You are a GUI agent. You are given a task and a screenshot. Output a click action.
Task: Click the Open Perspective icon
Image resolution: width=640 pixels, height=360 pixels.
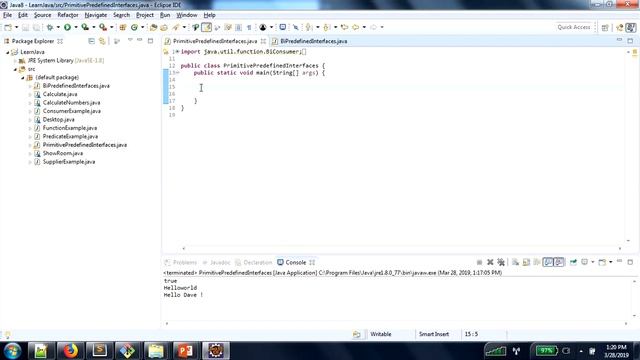605,27
